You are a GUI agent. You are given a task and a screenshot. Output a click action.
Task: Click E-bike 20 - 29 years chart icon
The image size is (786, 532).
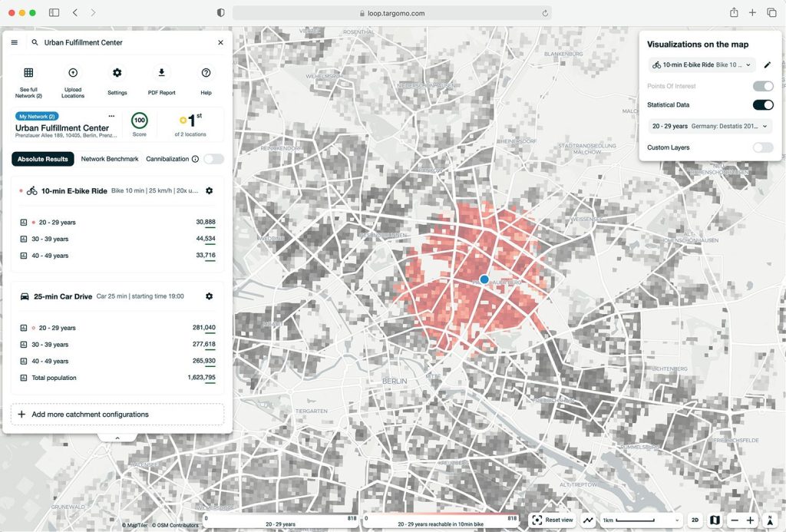coord(24,222)
